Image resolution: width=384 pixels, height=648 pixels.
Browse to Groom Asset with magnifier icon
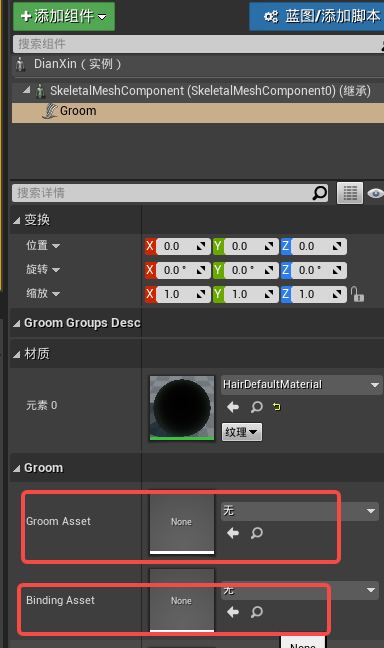pyautogui.click(x=257, y=533)
